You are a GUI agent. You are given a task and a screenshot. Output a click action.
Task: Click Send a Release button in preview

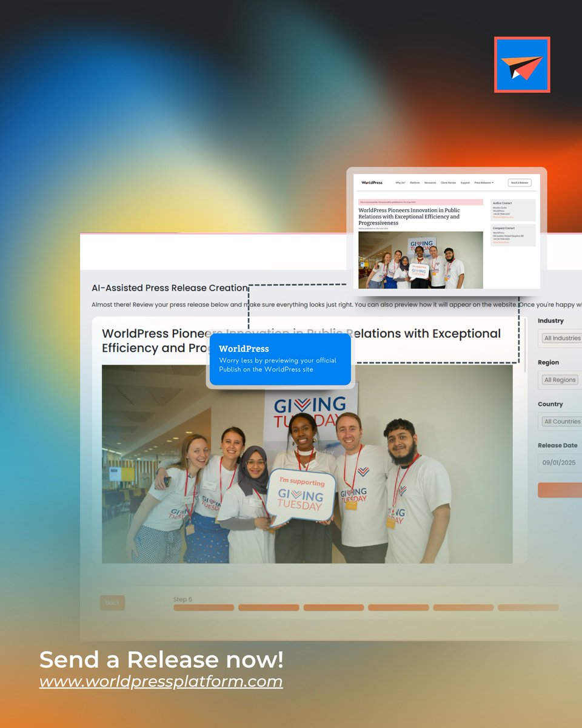coord(520,183)
